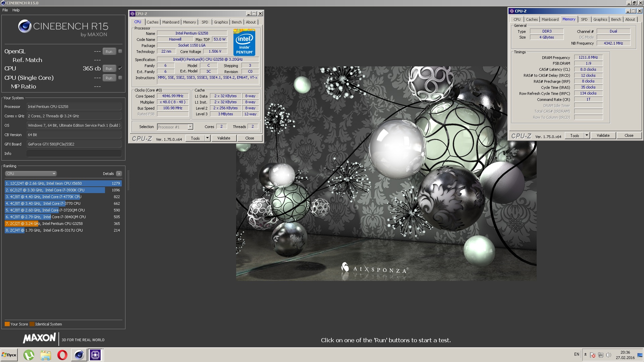Click CPU-Z title icon in left window
The image size is (644, 362).
point(132,14)
